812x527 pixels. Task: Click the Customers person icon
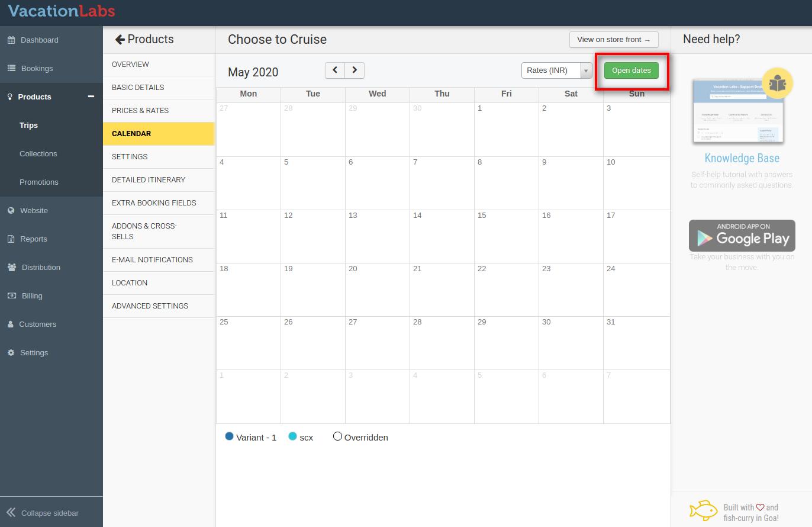(11, 324)
